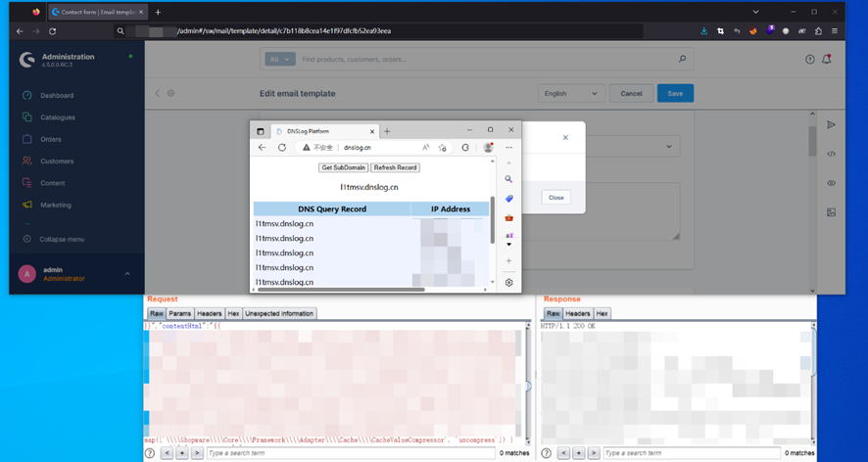Open the Edge three-dot settings menu
868x462 pixels.
pyautogui.click(x=508, y=147)
